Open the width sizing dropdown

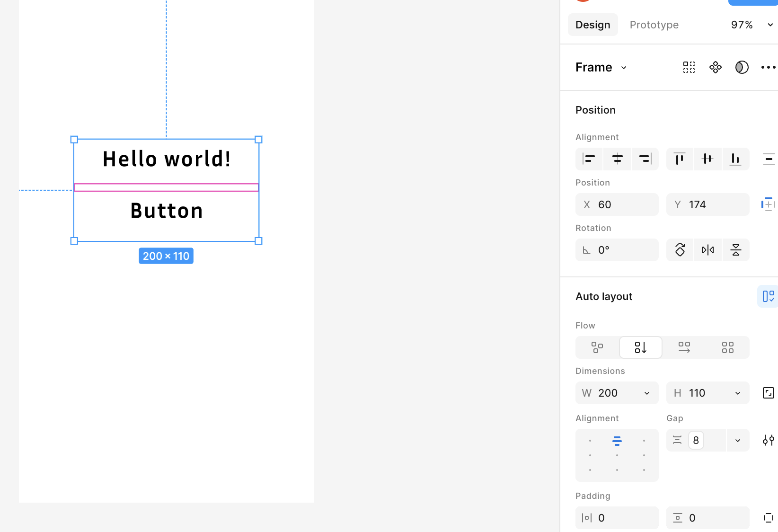point(647,393)
